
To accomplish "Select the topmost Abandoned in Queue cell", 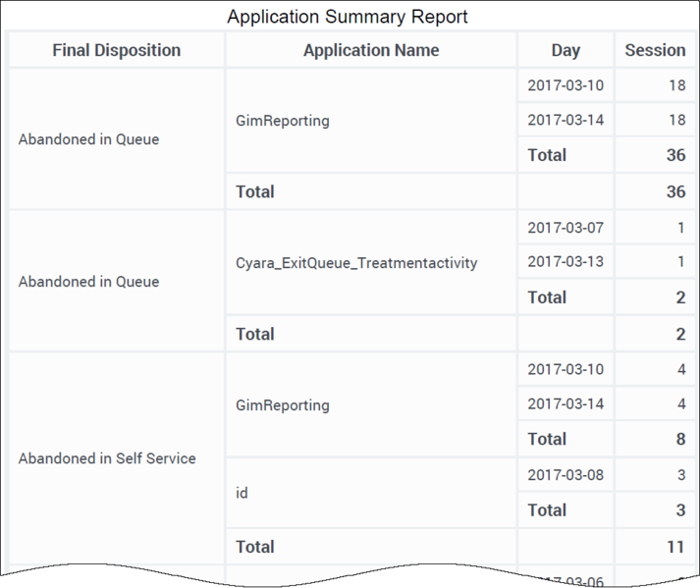I will click(88, 139).
